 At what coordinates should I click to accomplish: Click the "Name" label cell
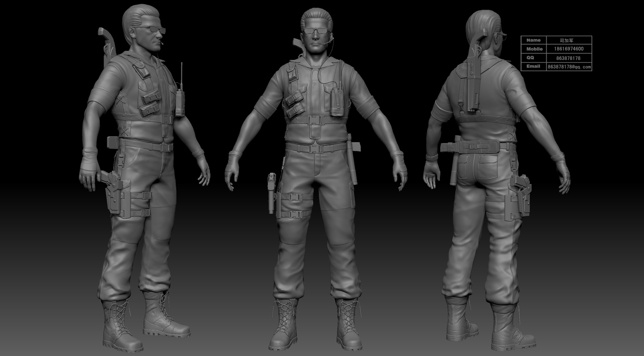[x=533, y=40]
